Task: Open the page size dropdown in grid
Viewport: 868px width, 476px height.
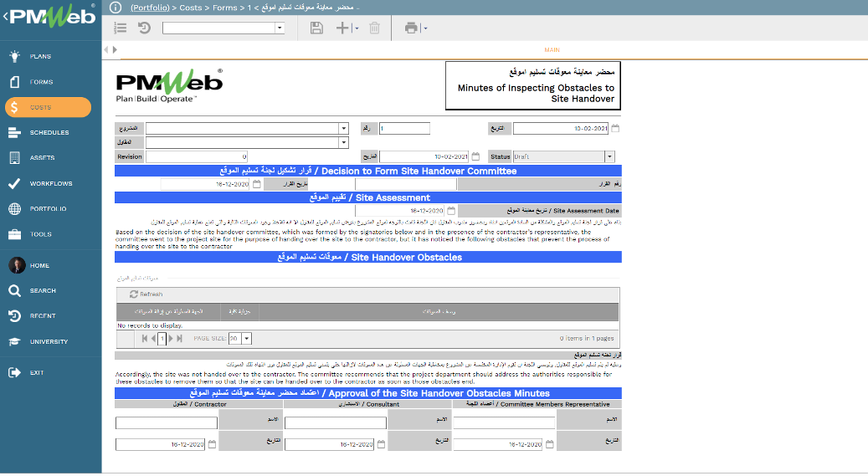Action: [247, 339]
